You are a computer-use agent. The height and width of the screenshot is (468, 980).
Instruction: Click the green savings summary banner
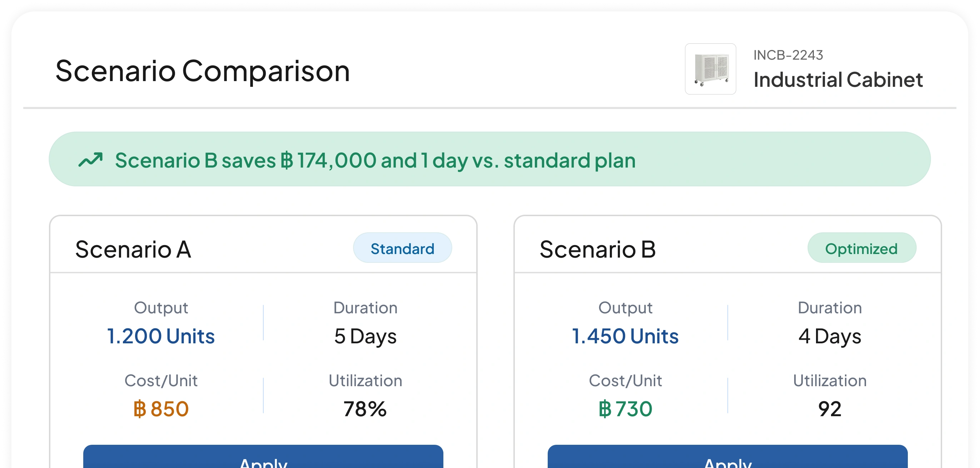(x=489, y=159)
